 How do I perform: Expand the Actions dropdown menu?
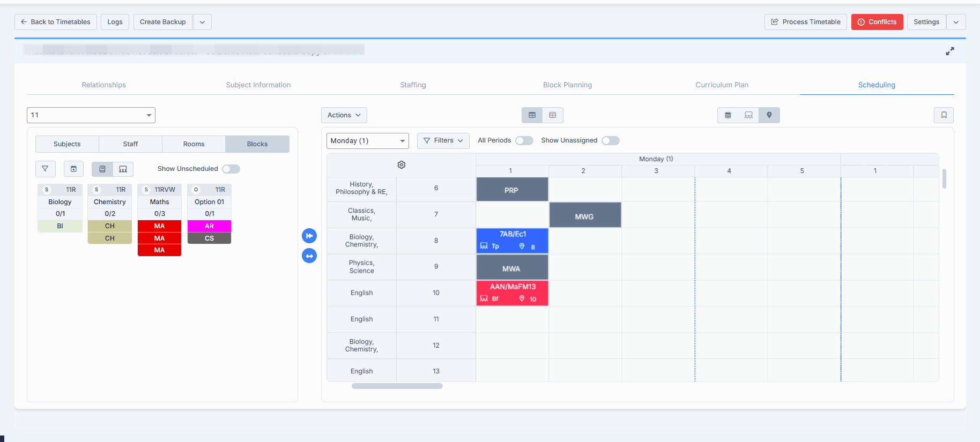click(344, 115)
